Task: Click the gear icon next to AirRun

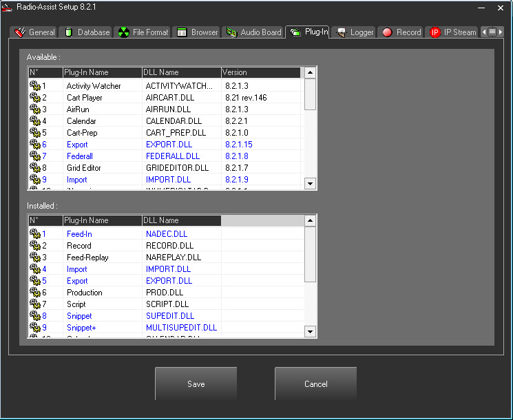Action: [x=34, y=109]
